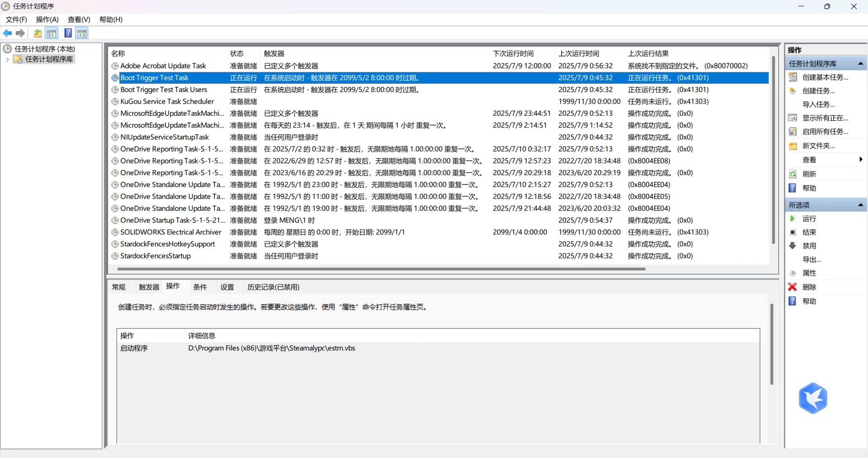Image resolution: width=868 pixels, height=458 pixels.
Task: Select the 任务计划程序 (本地) root node
Action: pyautogui.click(x=44, y=48)
